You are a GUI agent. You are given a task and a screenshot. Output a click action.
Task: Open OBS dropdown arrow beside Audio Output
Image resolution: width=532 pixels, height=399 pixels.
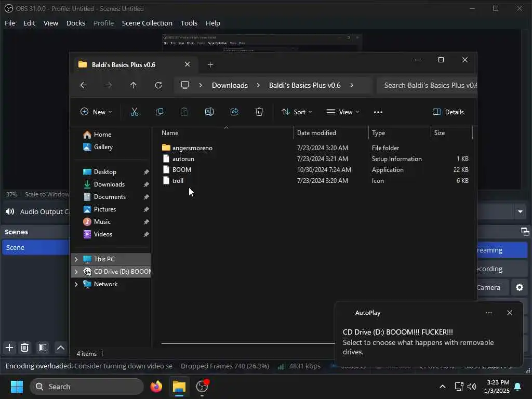coord(520,212)
